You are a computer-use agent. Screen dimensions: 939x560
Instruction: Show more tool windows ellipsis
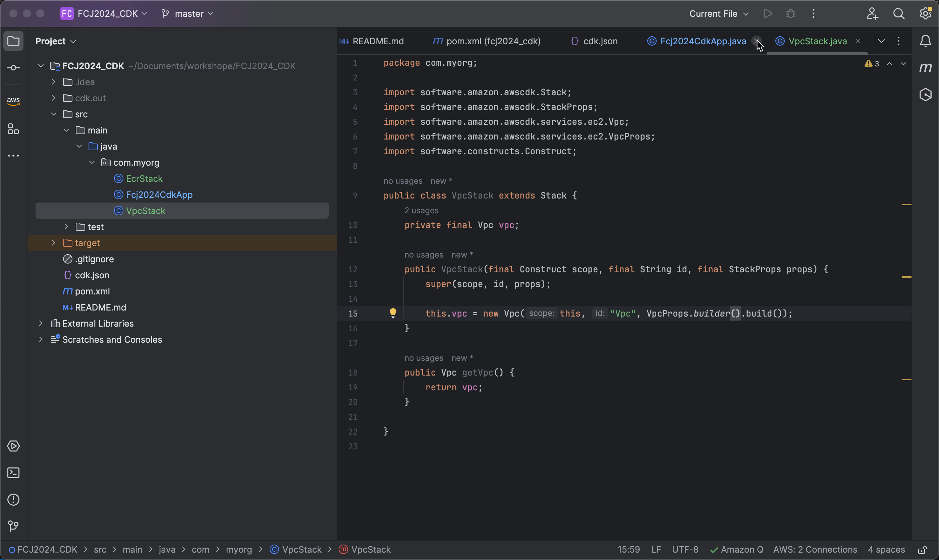click(x=14, y=156)
